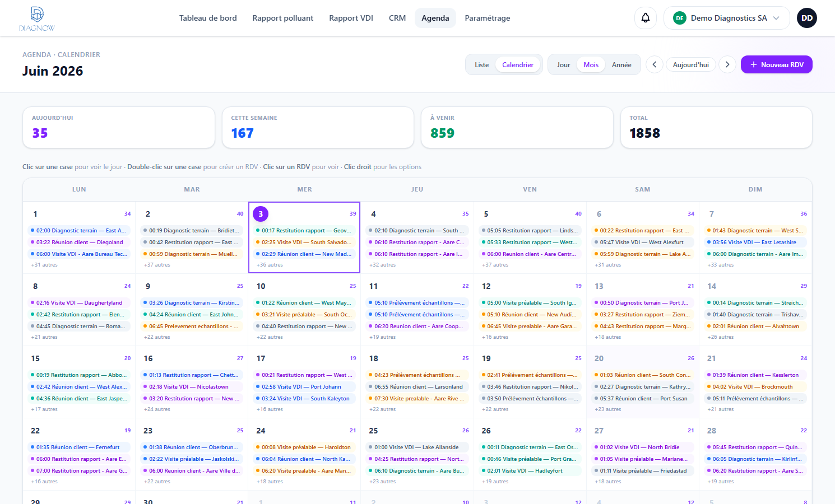Open the Paramétrage menu

click(488, 18)
